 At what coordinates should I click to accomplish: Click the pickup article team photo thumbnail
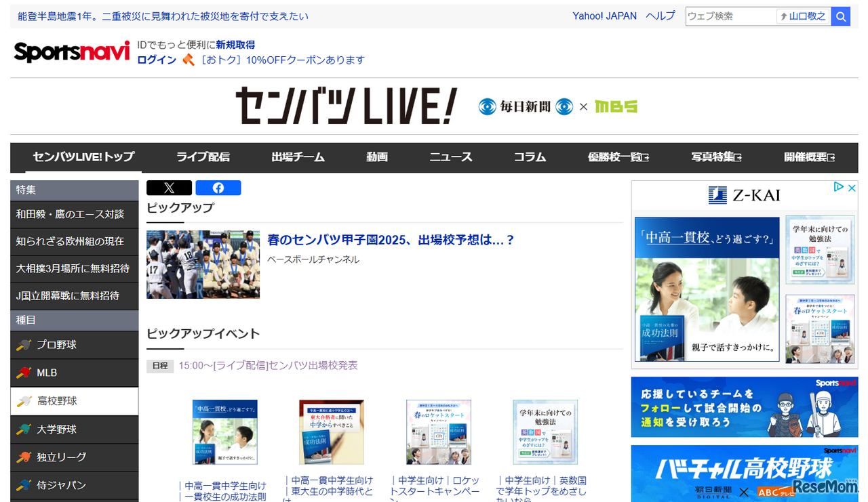pos(203,264)
